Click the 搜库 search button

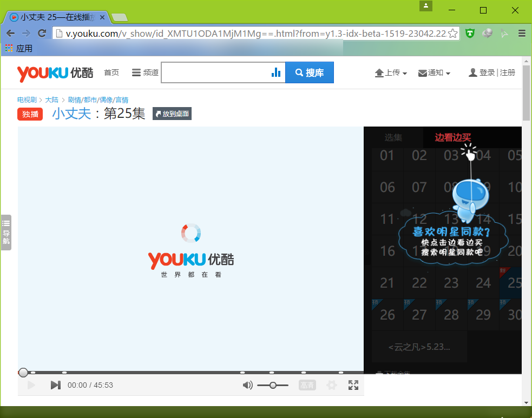click(x=310, y=72)
